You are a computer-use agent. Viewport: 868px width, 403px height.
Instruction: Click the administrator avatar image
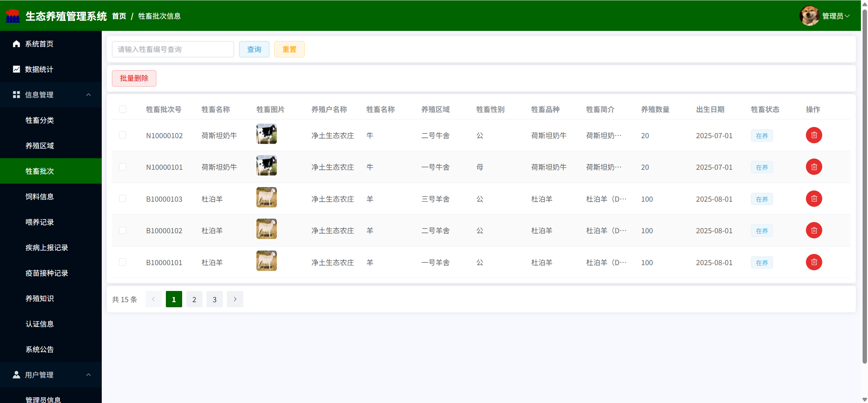click(809, 16)
